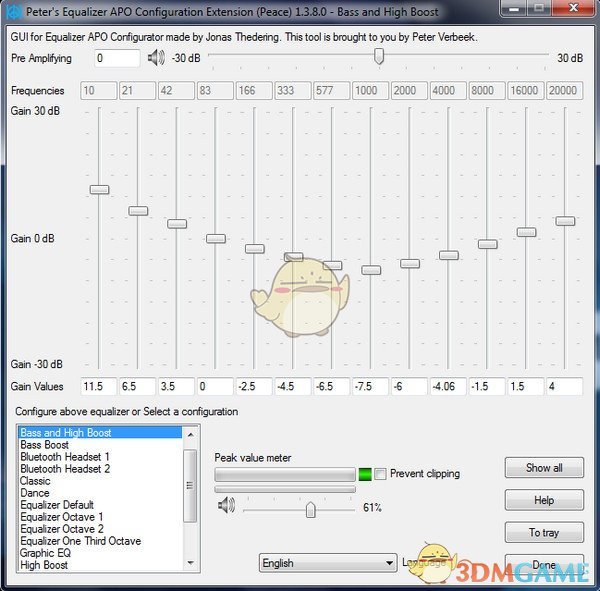Click the -2.5 gain value field

click(x=254, y=386)
